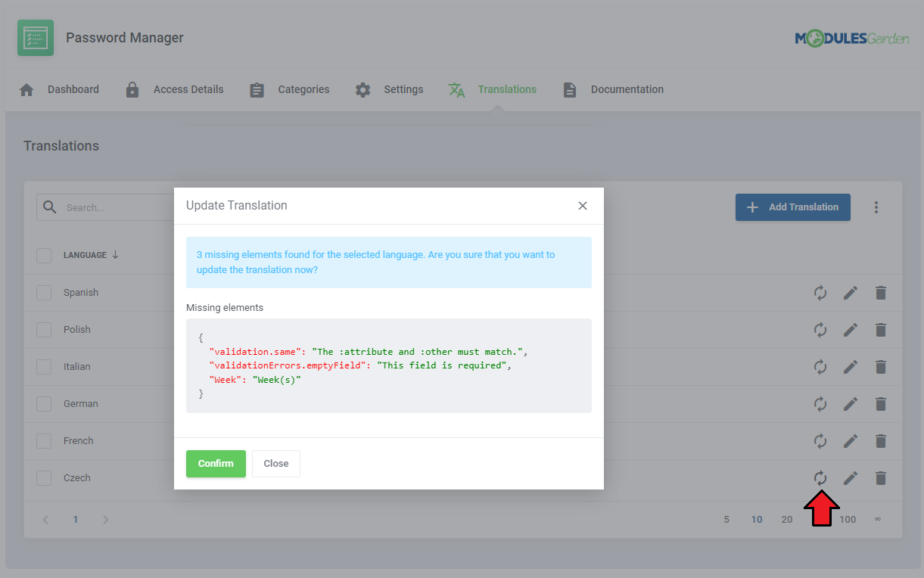Sort by the Language column arrow
Screen dimensions: 924x578
pos(115,255)
